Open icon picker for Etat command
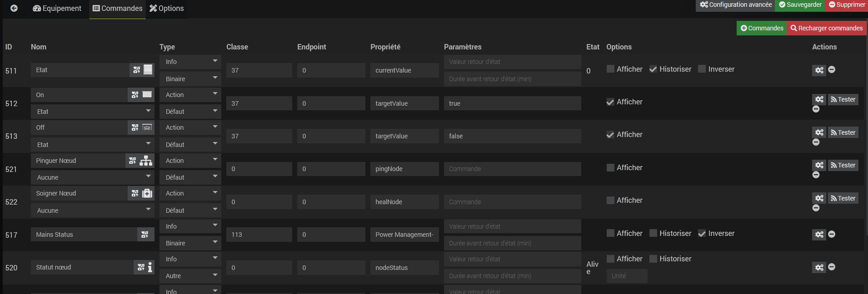The width and height of the screenshot is (868, 294). 137,70
